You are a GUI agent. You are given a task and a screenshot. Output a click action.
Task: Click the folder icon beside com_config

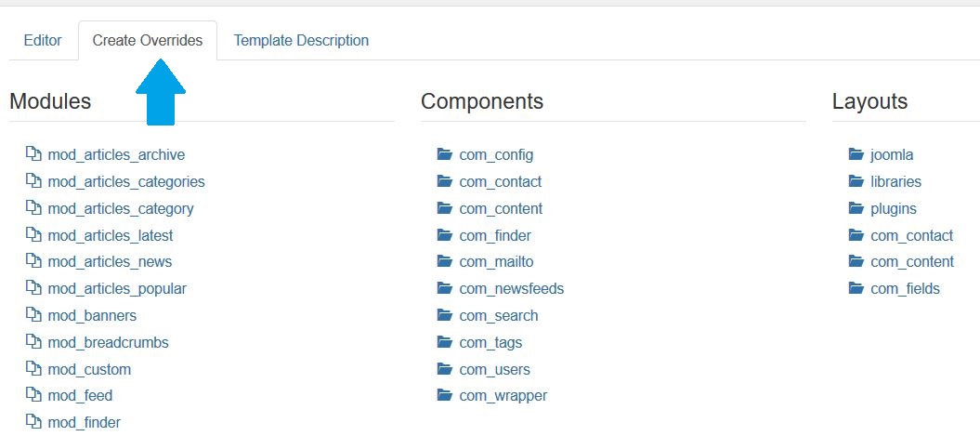444,154
